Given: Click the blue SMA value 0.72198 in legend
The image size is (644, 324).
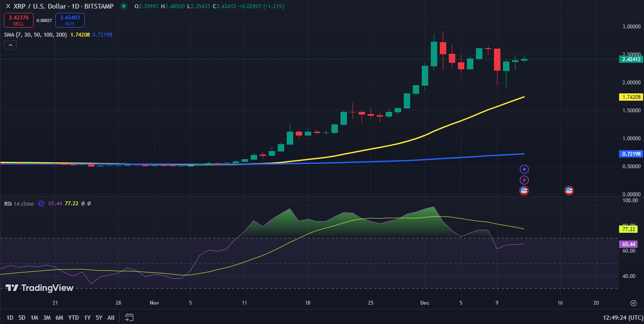Looking at the screenshot, I should coord(102,34).
